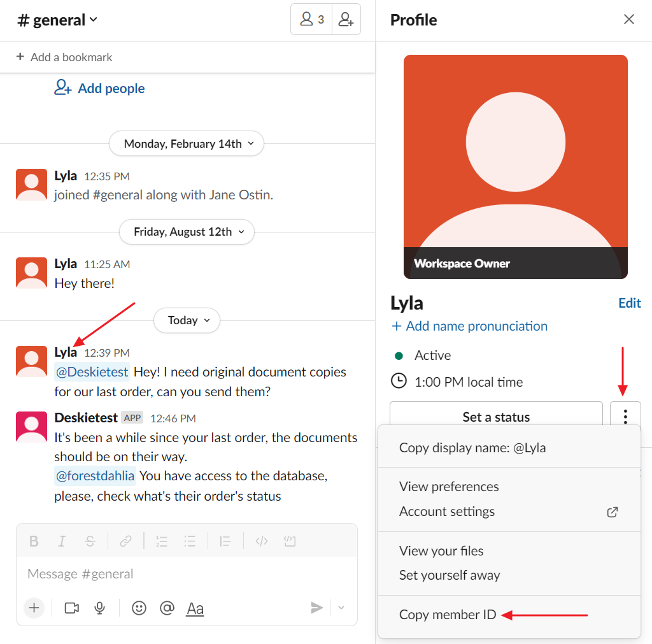
Task: Expand the #general channel name dropdown
Action: [x=57, y=20]
